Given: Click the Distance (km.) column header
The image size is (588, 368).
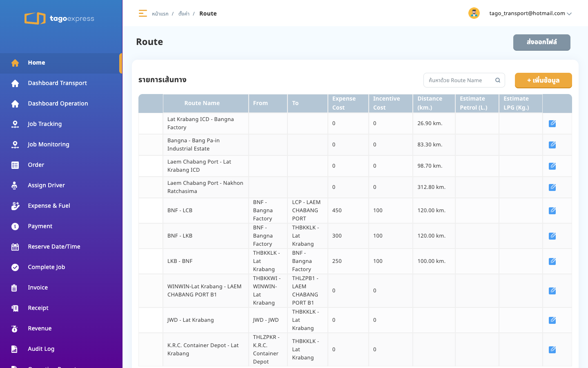Looking at the screenshot, I should pos(434,103).
